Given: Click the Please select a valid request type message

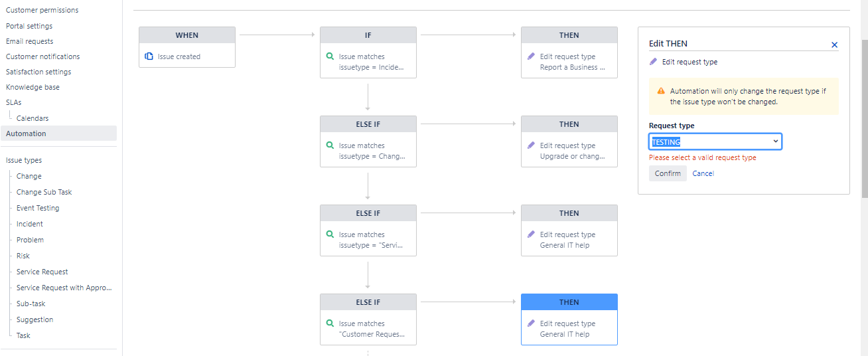Looking at the screenshot, I should click(x=703, y=158).
